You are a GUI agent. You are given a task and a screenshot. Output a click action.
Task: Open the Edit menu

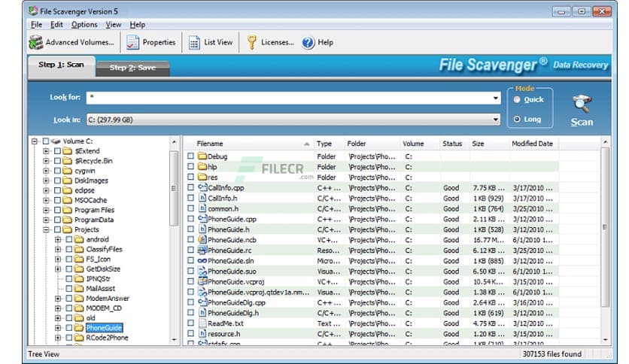[x=56, y=25]
